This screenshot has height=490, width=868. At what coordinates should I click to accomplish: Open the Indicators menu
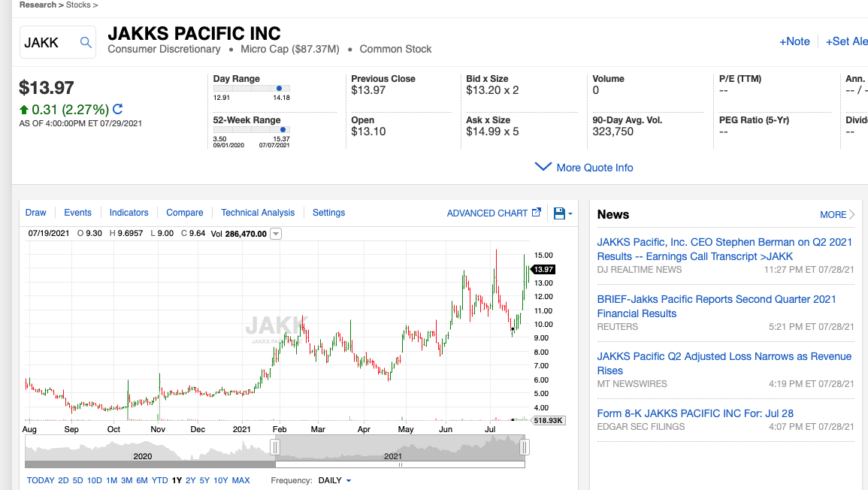click(129, 213)
